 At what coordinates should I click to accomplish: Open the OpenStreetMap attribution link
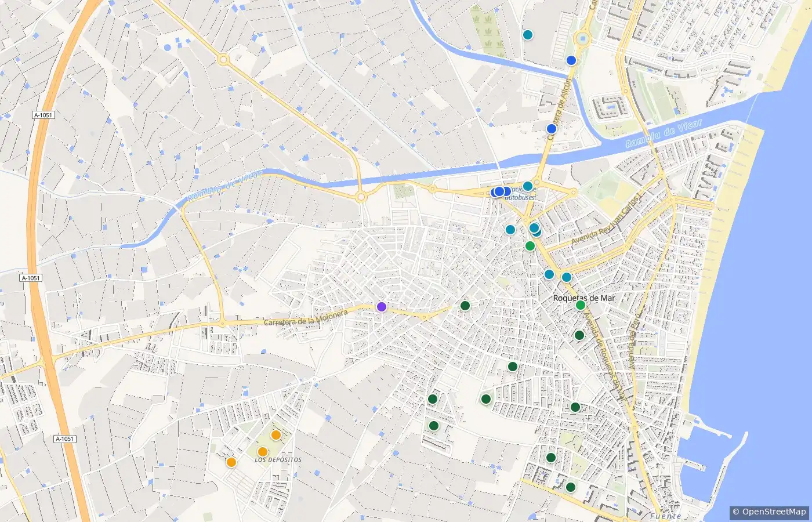pyautogui.click(x=769, y=512)
